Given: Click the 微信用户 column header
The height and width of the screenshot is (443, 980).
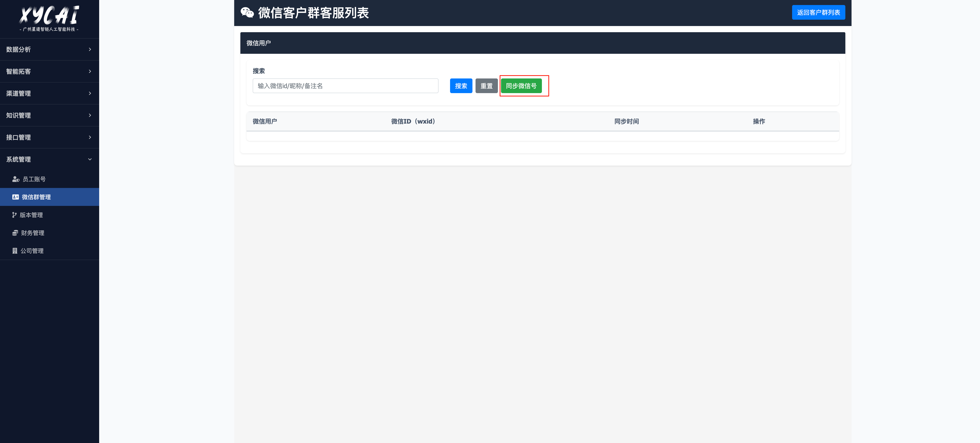Looking at the screenshot, I should (x=265, y=121).
